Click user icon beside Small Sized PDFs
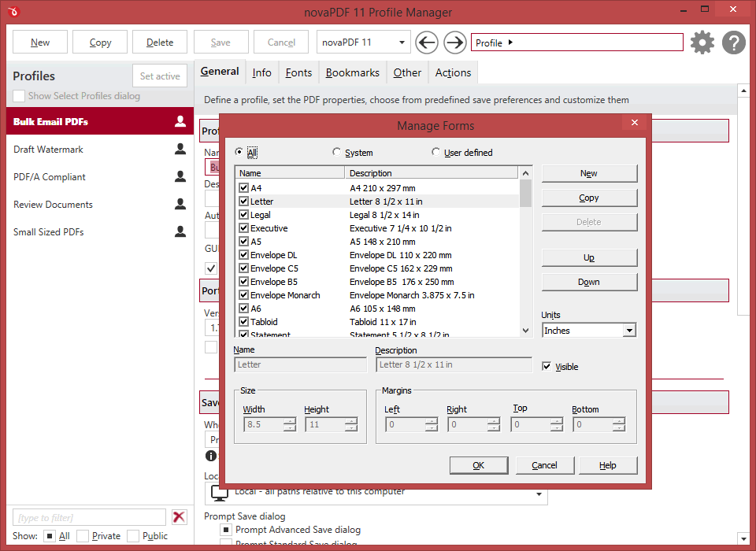This screenshot has height=551, width=756. [x=180, y=231]
